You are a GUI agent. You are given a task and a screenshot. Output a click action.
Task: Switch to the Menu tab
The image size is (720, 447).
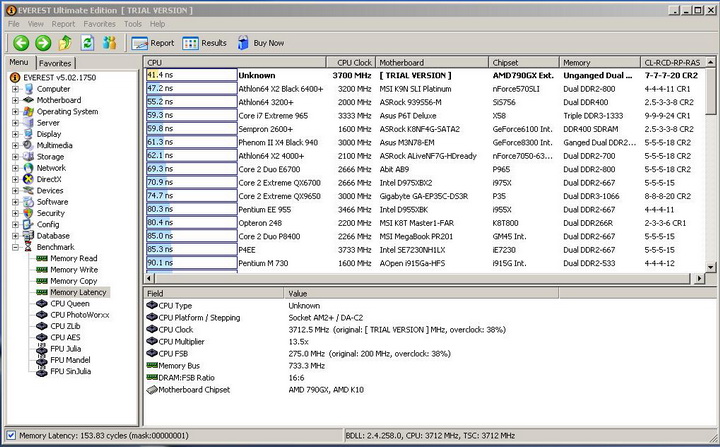(x=19, y=62)
